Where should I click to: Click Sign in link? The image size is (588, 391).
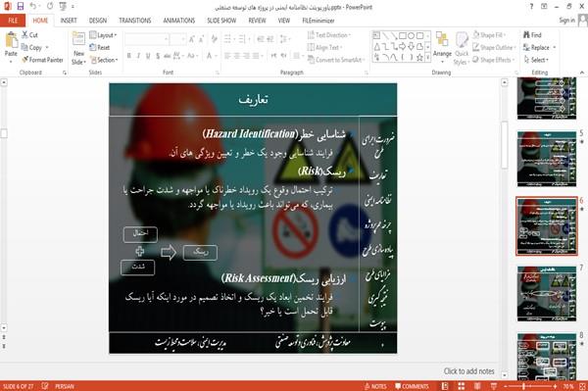[566, 21]
